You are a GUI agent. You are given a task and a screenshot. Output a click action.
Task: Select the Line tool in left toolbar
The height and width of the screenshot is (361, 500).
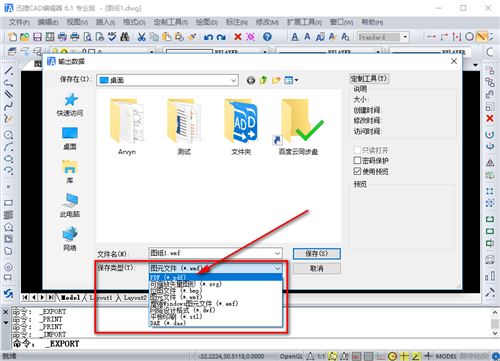(x=8, y=71)
